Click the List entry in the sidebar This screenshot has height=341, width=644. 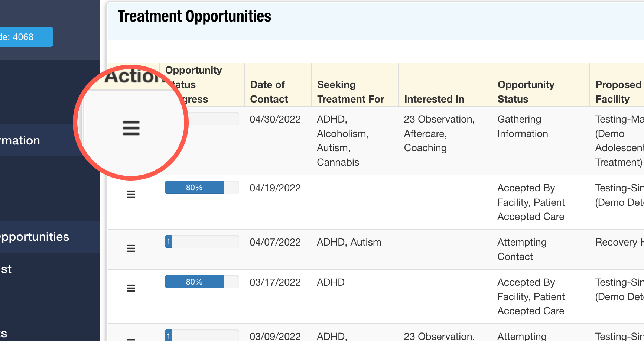pos(6,269)
